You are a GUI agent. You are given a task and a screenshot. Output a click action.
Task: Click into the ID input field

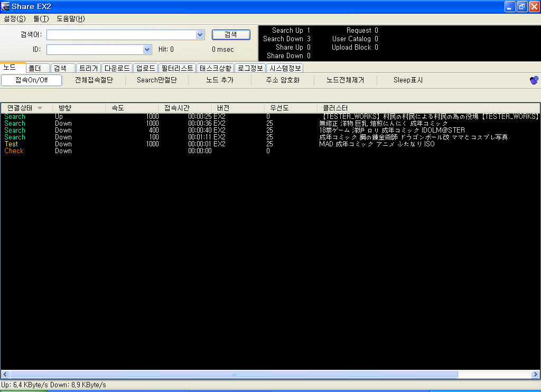(x=95, y=50)
